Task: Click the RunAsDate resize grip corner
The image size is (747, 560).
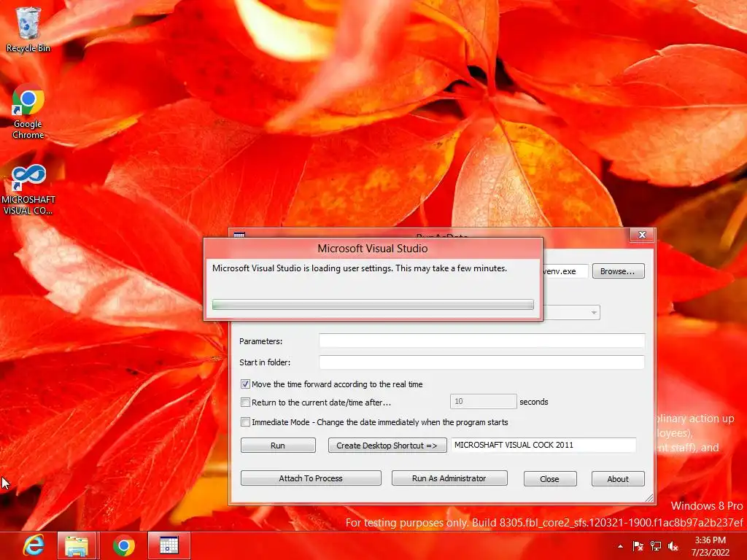Action: (x=649, y=497)
